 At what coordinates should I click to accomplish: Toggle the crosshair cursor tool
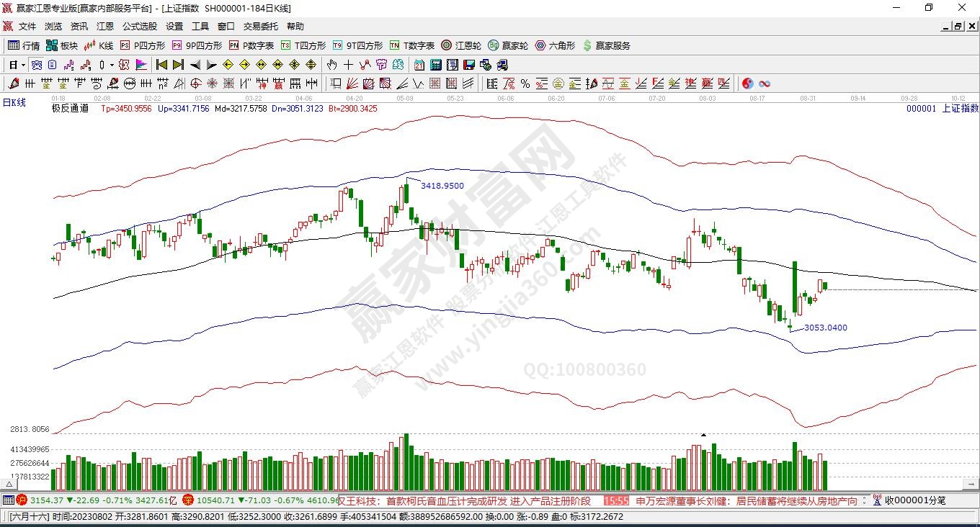pos(349,65)
